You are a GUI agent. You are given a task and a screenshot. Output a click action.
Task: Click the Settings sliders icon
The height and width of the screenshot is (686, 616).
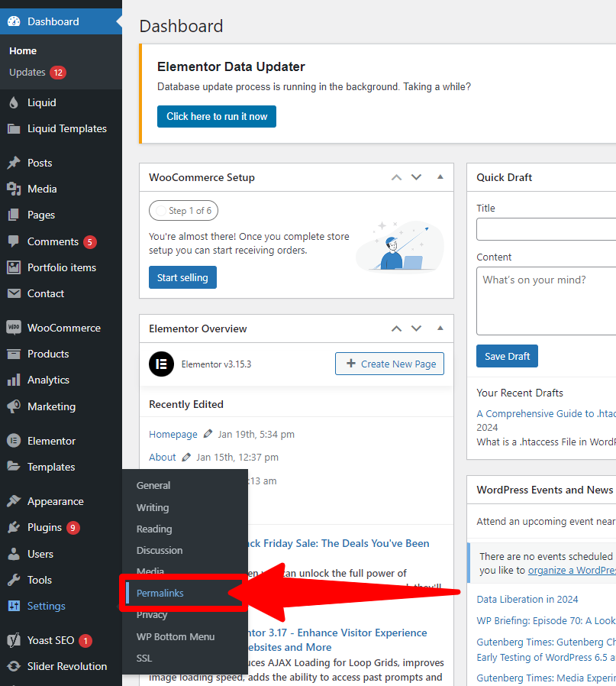coord(14,606)
